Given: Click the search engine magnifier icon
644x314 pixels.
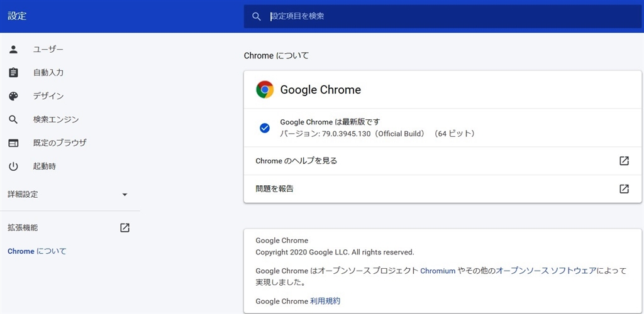Looking at the screenshot, I should (13, 119).
